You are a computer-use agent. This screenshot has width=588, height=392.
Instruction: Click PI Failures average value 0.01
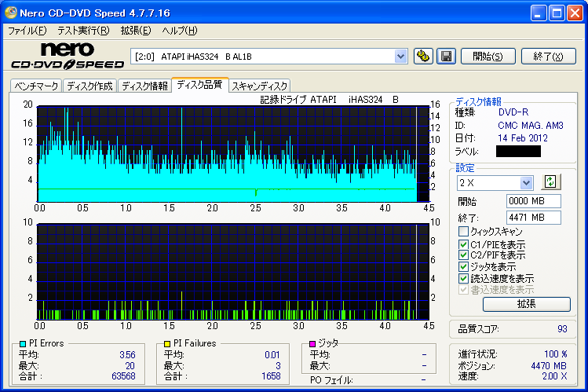(272, 355)
